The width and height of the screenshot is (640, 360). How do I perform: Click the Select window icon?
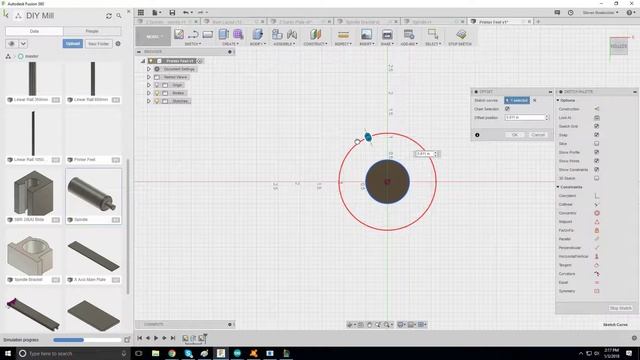coord(433,34)
